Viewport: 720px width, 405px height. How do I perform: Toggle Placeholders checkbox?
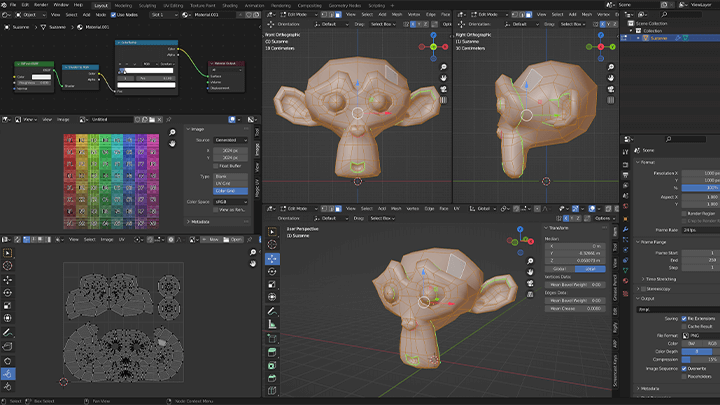click(x=684, y=377)
